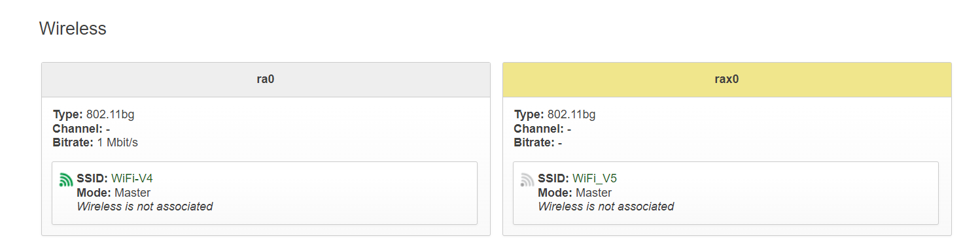
Task: Click the ra0 Type 802.11bg line
Action: point(94,115)
